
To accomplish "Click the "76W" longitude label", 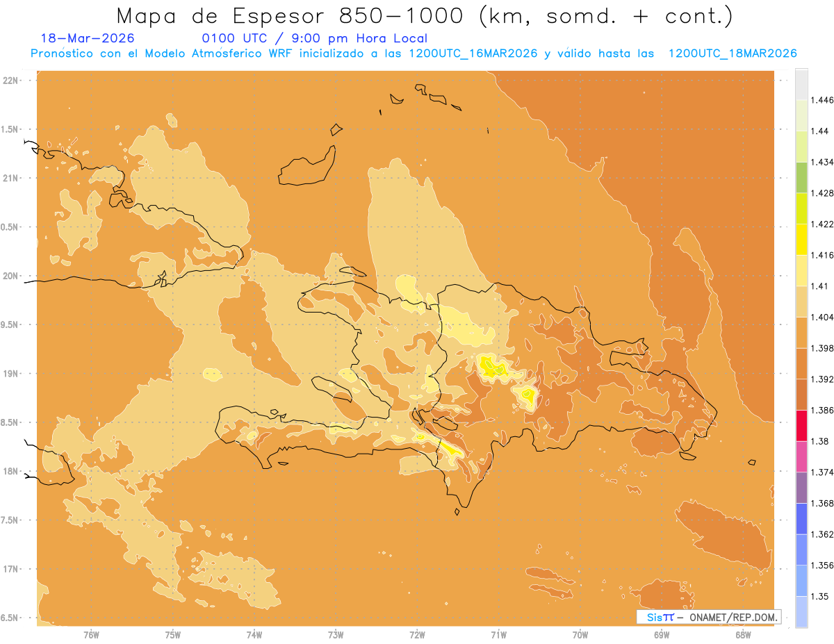I will pos(91,634).
